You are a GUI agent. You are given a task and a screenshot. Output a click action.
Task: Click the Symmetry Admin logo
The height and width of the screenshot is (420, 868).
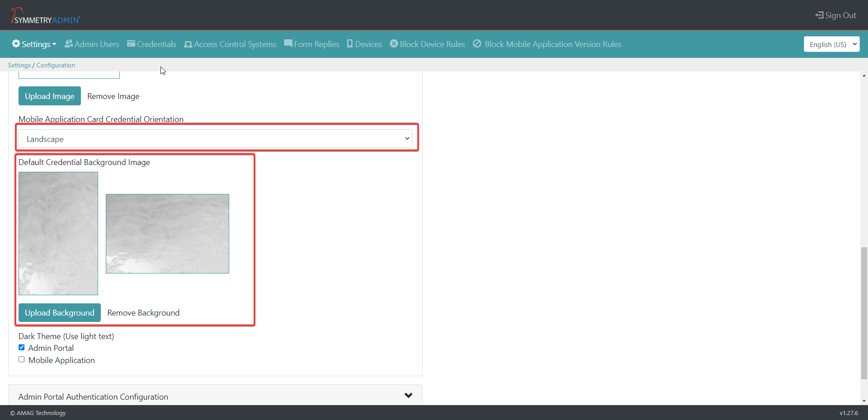[45, 15]
